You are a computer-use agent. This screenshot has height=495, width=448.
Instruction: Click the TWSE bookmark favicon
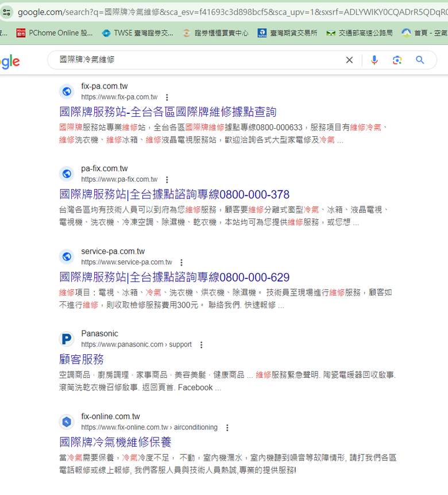(x=106, y=33)
